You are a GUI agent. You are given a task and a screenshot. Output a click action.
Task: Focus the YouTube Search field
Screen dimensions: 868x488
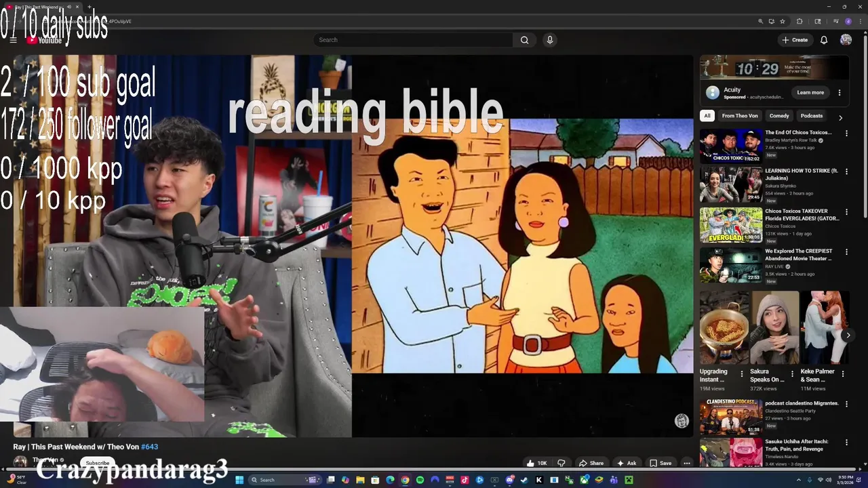[414, 40]
